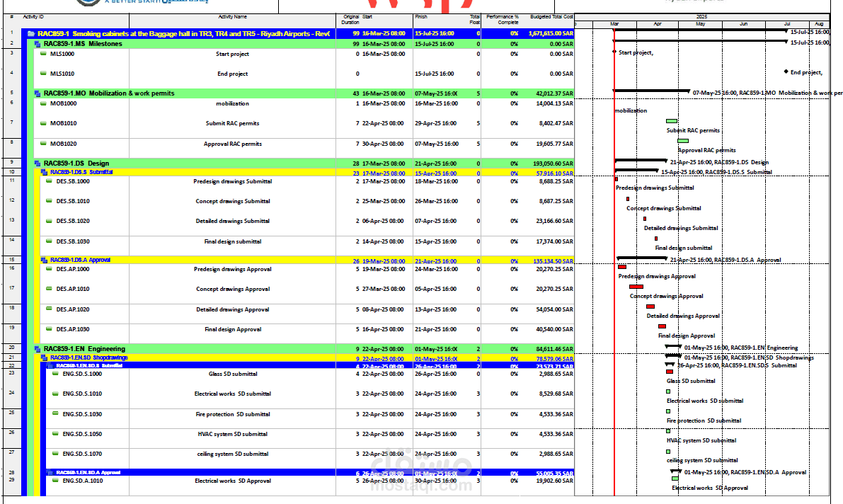The width and height of the screenshot is (843, 504).
Task: Click the activity ID ENG.SD.A.1010
Action: [82, 481]
